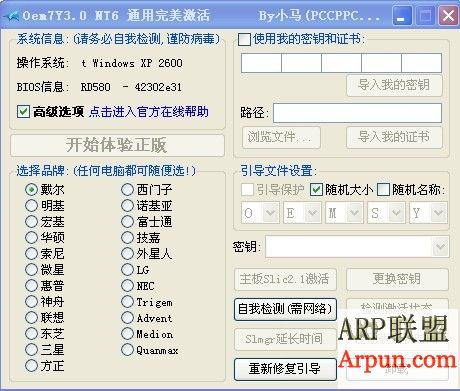Pick 惠普 from the brand list

[x=31, y=286]
